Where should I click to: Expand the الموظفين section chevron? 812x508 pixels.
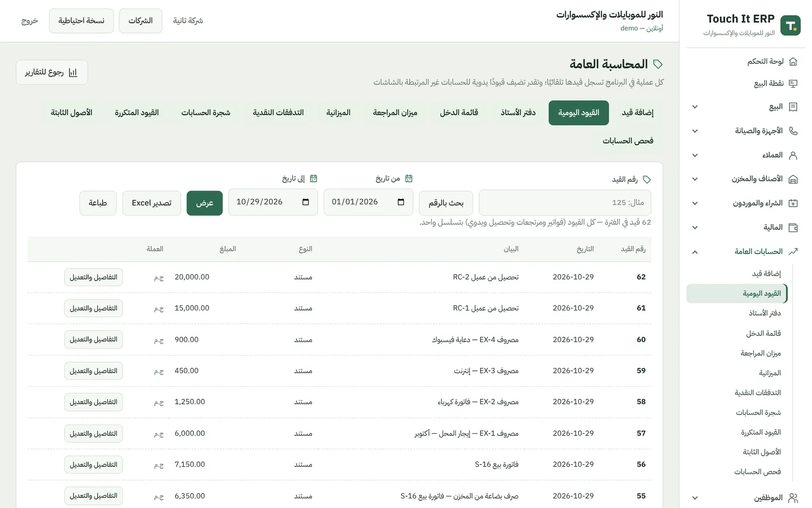tap(695, 498)
